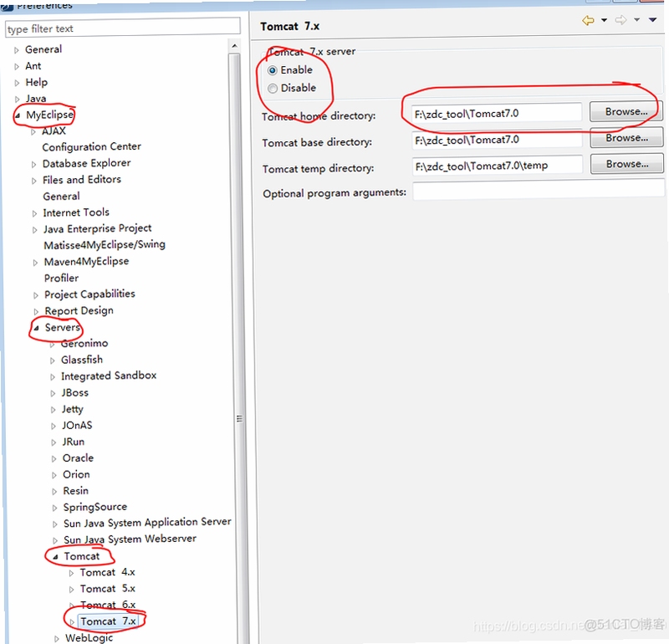669x644 pixels.
Task: Expand the Geronimo server node
Action: pos(52,345)
